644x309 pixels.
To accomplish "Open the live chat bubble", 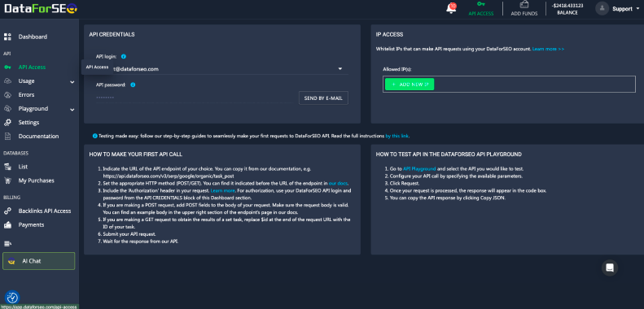I will coord(610,268).
